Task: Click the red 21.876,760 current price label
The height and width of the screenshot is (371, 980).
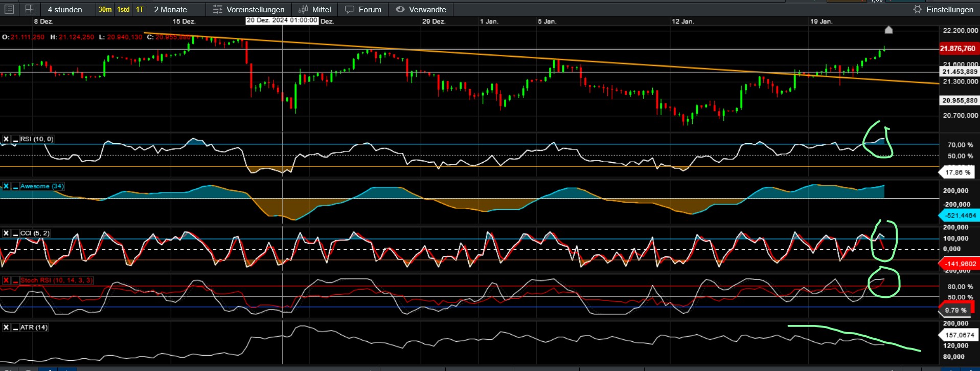Action: point(957,49)
